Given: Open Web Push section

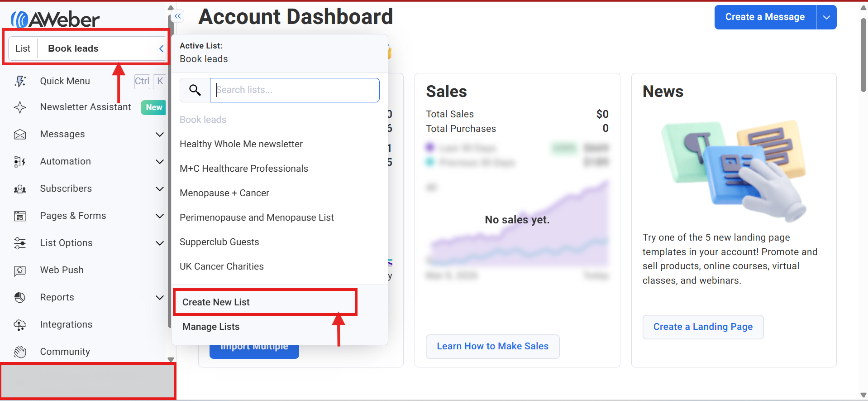Looking at the screenshot, I should point(62,270).
